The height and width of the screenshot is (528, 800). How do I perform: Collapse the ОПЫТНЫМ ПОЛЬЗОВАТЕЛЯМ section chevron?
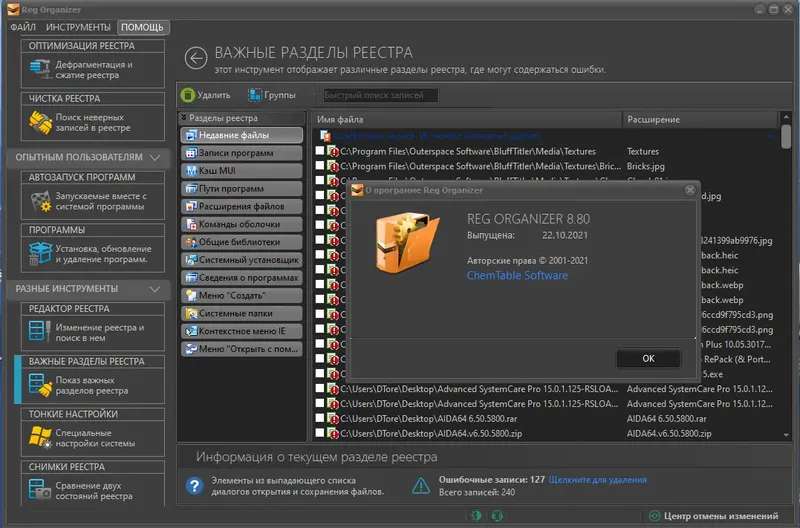(155, 158)
